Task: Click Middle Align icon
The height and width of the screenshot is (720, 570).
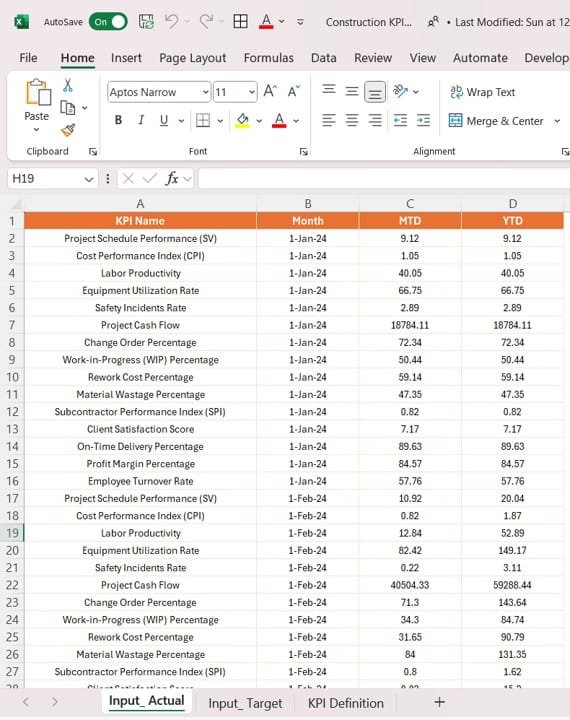Action: (352, 91)
